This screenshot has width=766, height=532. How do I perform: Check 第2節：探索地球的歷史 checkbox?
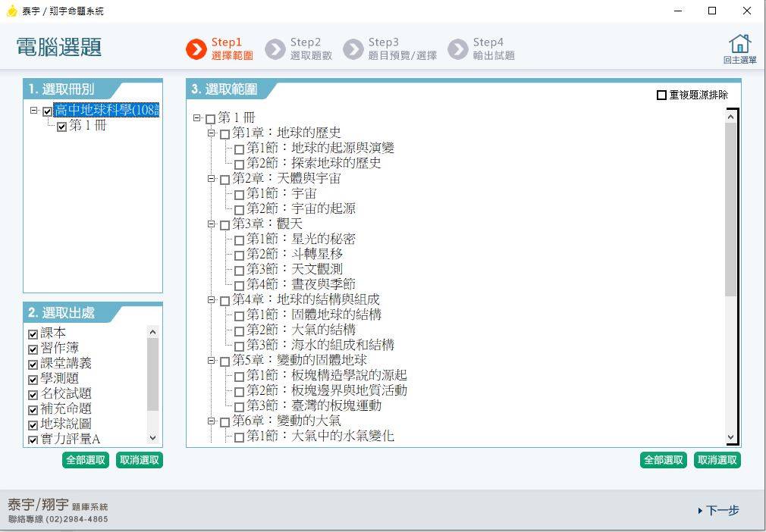[x=240, y=164]
